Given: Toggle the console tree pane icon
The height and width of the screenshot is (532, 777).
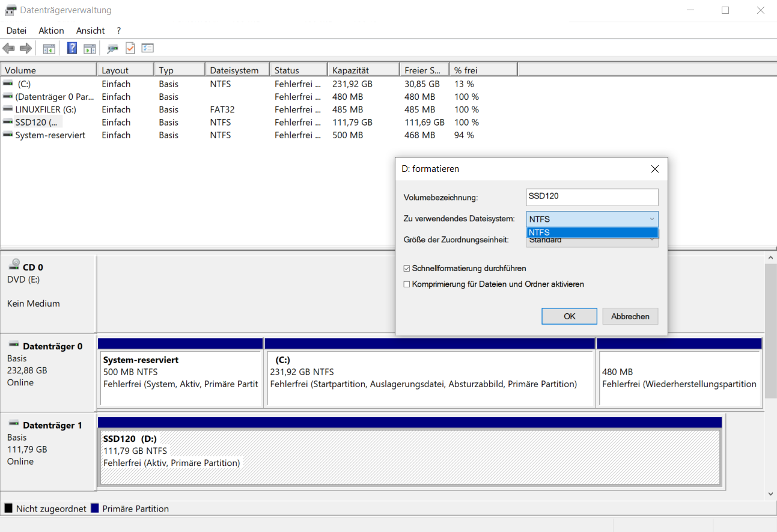Looking at the screenshot, I should point(49,49).
